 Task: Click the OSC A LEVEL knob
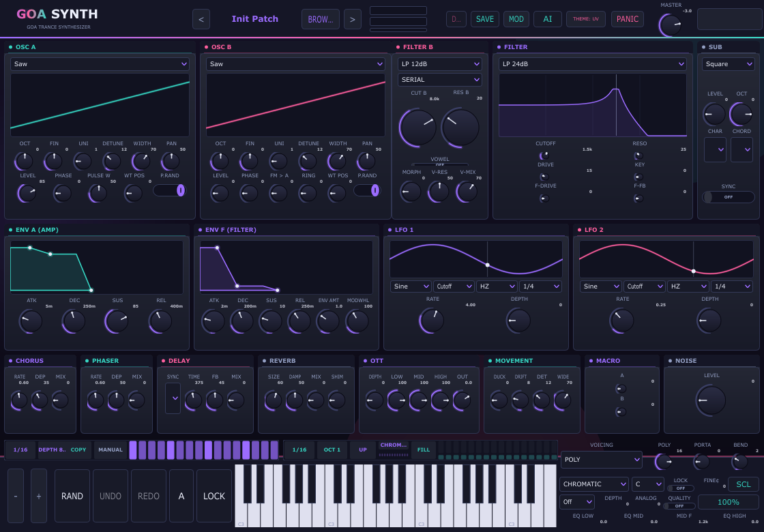tap(27, 193)
